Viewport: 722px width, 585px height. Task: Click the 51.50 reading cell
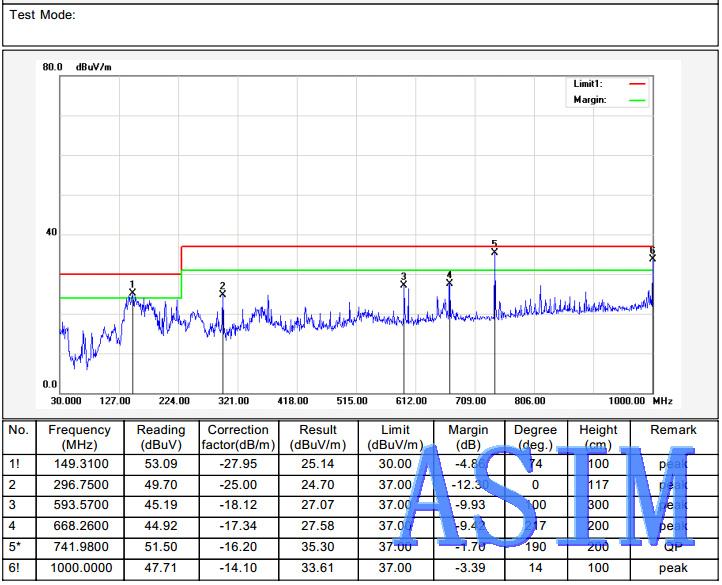click(x=161, y=547)
